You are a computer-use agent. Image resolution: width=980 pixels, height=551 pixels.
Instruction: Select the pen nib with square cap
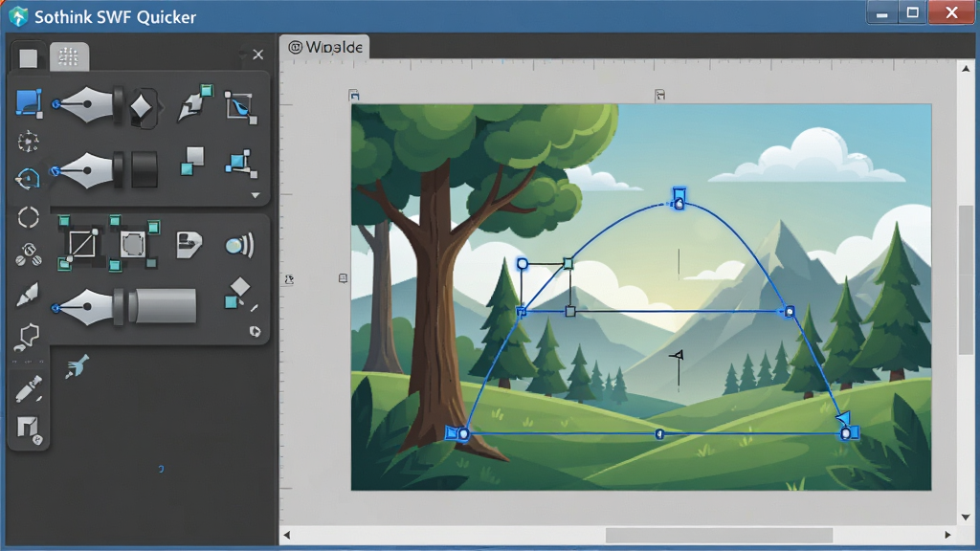coord(104,169)
